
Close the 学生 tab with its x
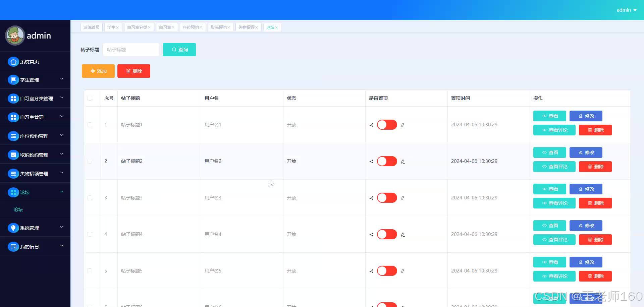tap(117, 27)
